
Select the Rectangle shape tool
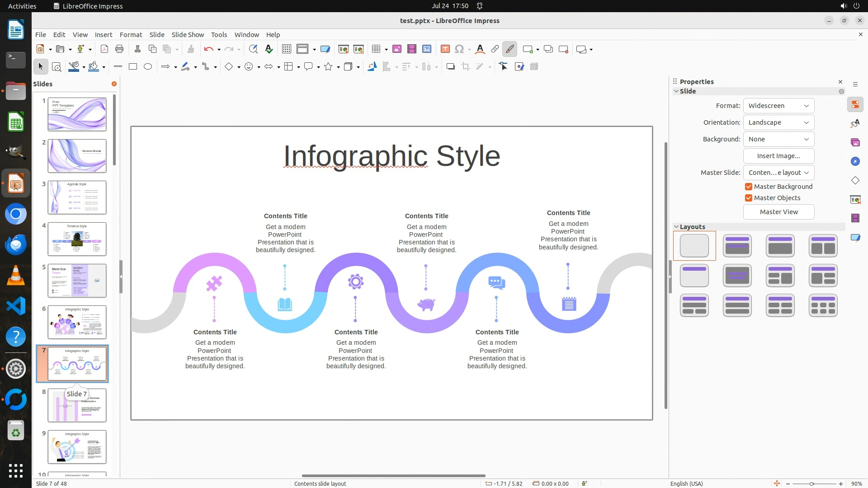(x=133, y=67)
